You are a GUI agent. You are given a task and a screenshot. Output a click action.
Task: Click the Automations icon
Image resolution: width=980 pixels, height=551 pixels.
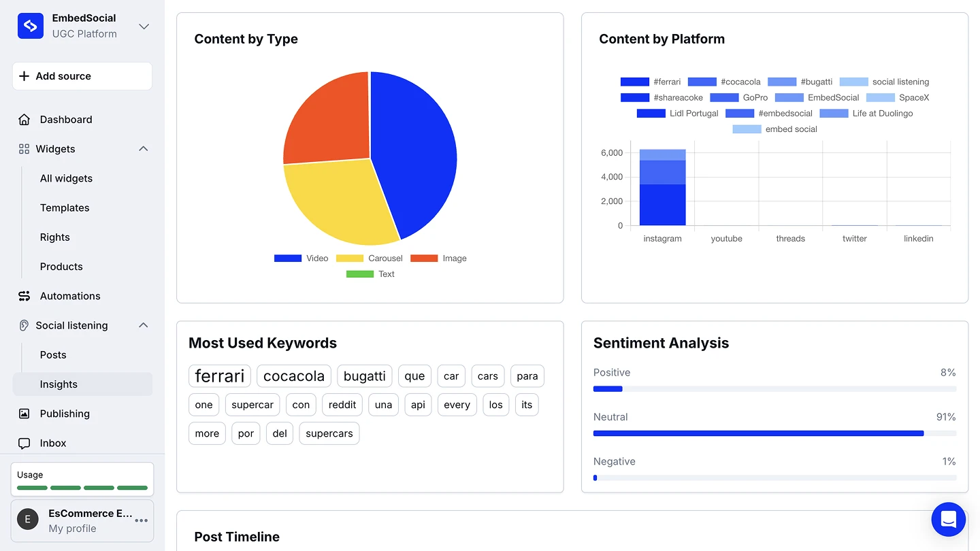(x=24, y=296)
